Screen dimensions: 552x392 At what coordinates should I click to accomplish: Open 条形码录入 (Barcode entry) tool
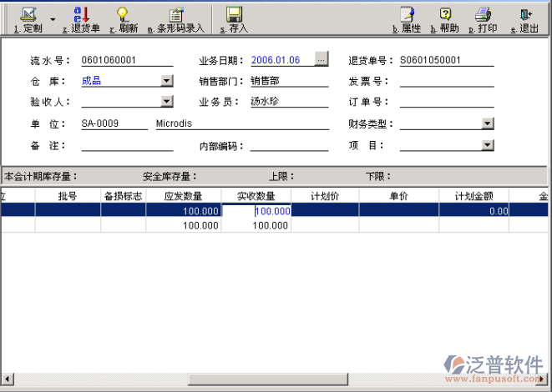(x=175, y=15)
